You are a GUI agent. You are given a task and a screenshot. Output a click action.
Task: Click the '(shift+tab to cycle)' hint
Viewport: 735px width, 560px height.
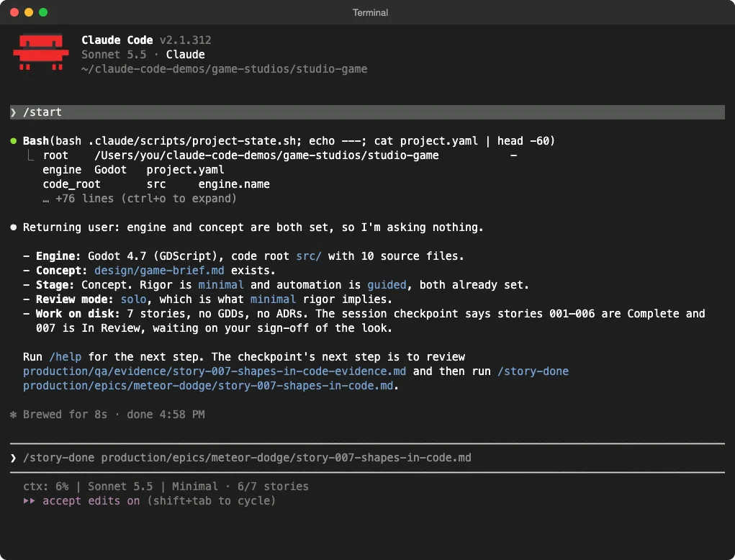coord(211,501)
